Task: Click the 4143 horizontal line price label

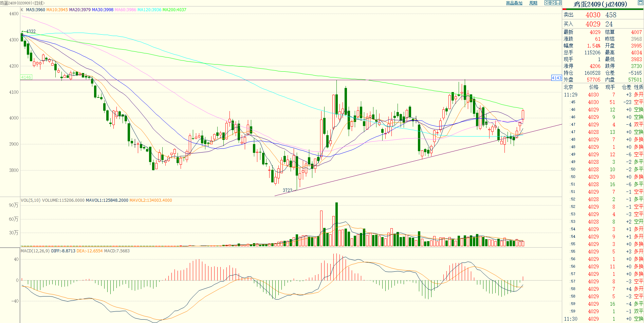Action: click(x=556, y=78)
